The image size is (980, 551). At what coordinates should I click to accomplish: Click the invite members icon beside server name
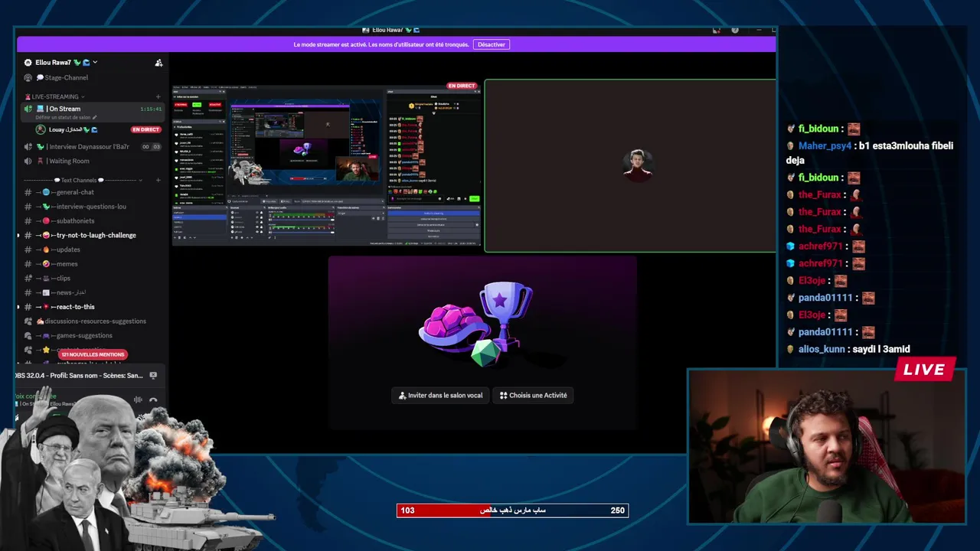pyautogui.click(x=158, y=63)
